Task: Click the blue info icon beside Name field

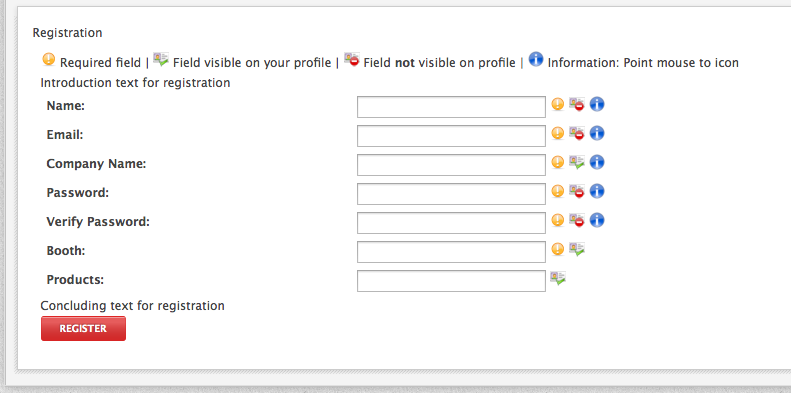Action: click(x=597, y=104)
